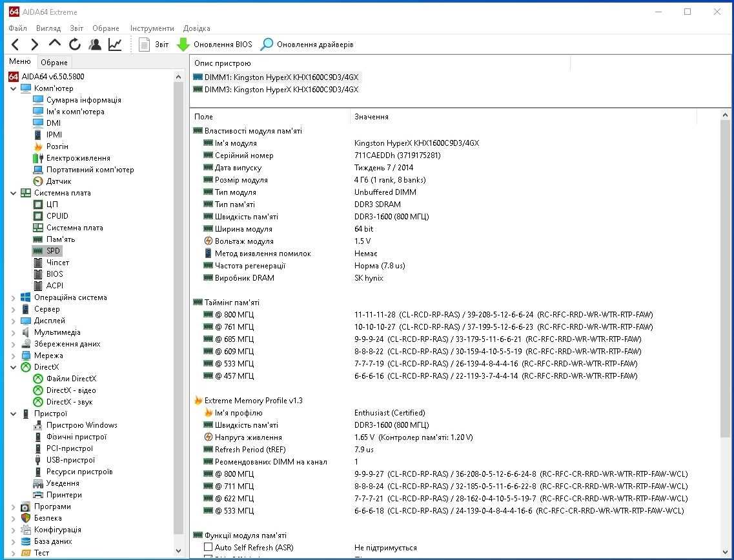Click down arrow of the tree scrollbar
The image size is (734, 560).
(178, 550)
